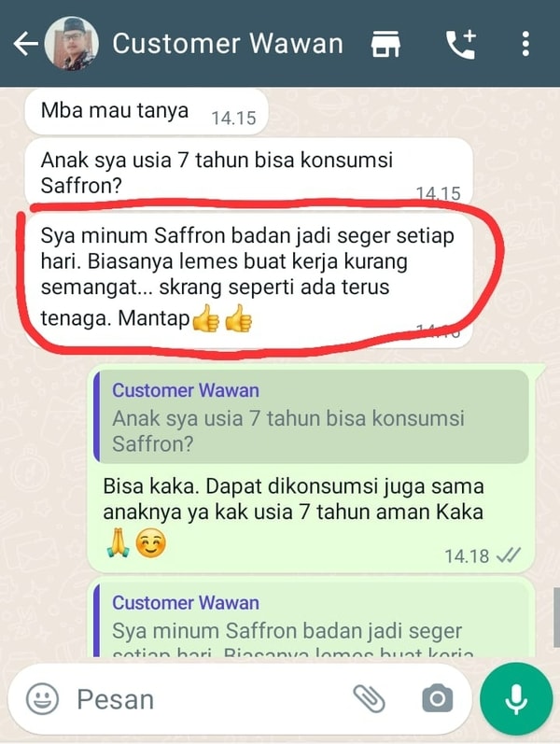Open emoji picker in message bar
The image size is (560, 744).
[42, 699]
